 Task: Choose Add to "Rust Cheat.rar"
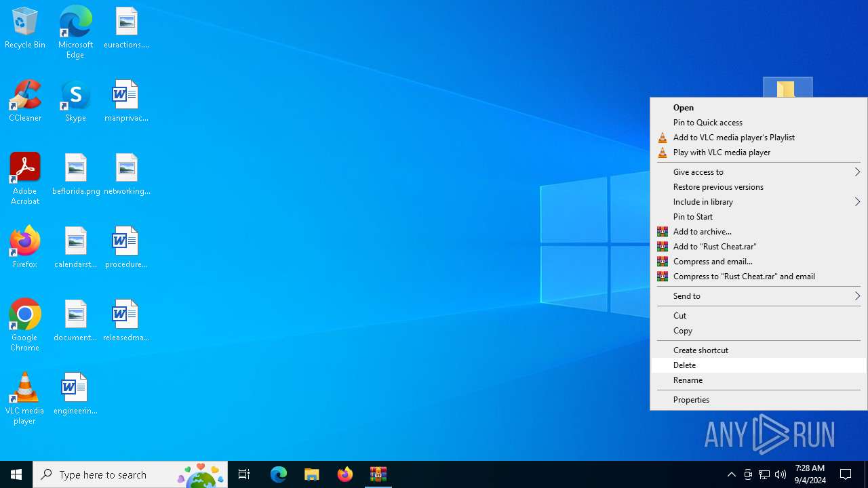point(759,247)
